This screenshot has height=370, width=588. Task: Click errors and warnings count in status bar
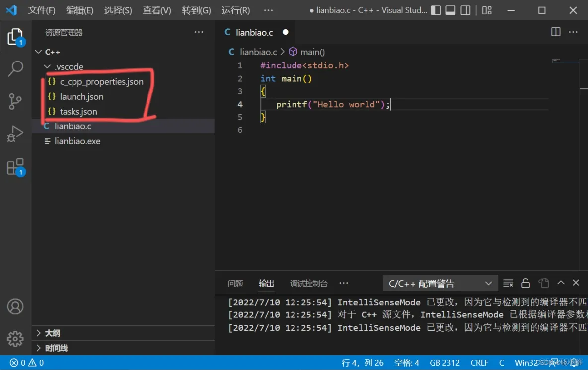[27, 363]
